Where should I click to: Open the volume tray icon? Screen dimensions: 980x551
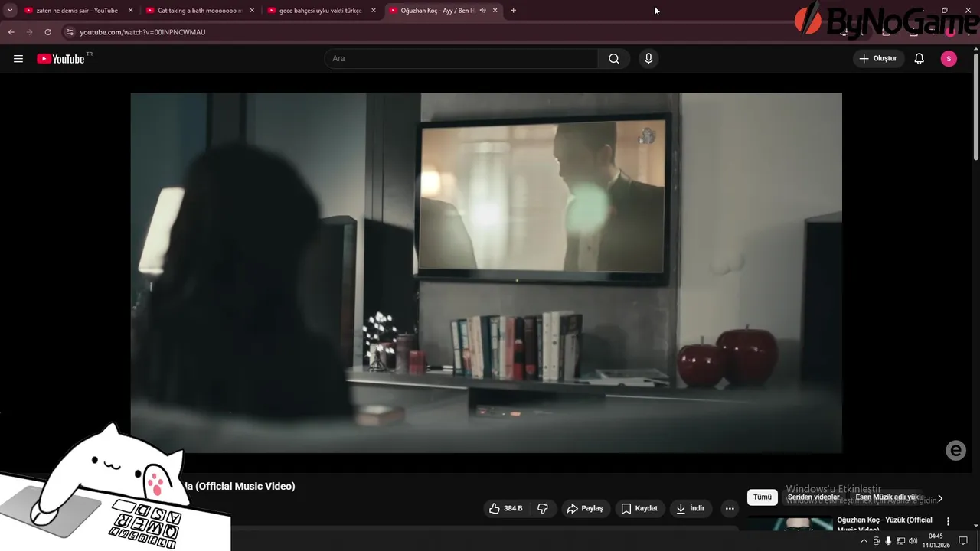[913, 541]
